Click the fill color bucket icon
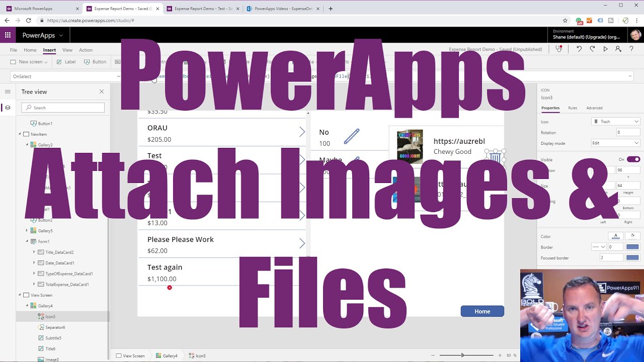The height and width of the screenshot is (362, 644). [632, 236]
